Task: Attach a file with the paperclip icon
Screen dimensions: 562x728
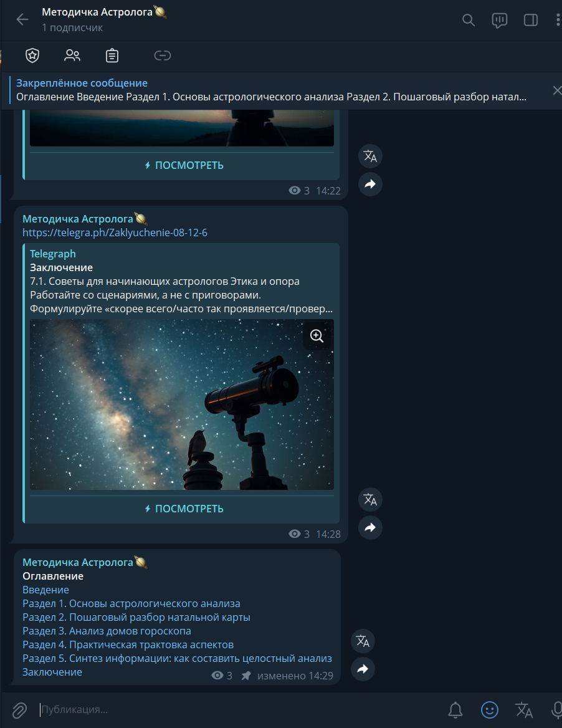Action: click(19, 710)
